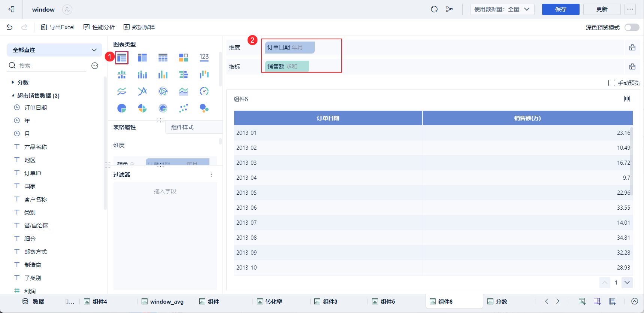Image resolution: width=644 pixels, height=313 pixels.
Task: Click the 订单日期 年月 dimension pill
Action: pos(290,48)
